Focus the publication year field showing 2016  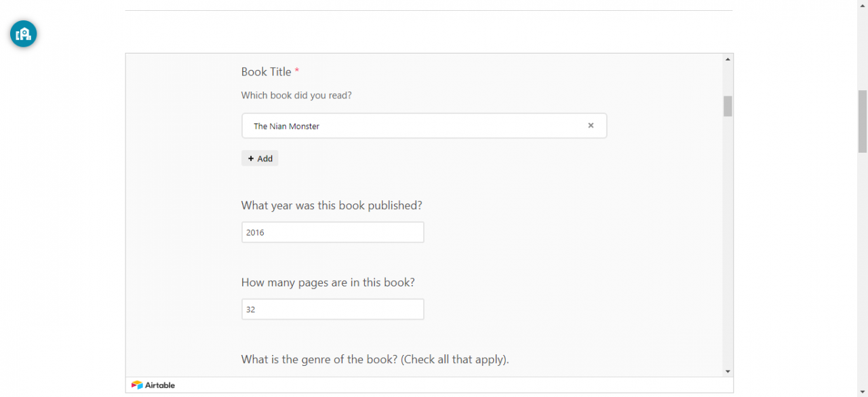point(332,232)
